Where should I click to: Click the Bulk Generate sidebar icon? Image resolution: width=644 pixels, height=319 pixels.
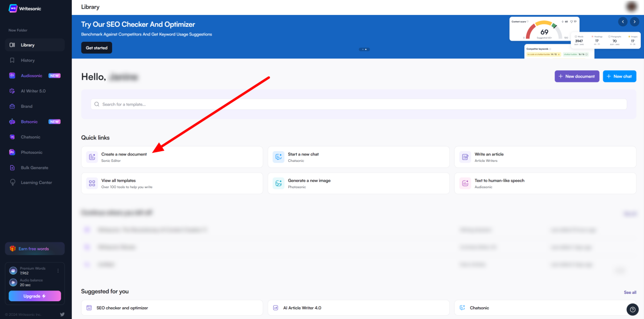click(x=12, y=167)
